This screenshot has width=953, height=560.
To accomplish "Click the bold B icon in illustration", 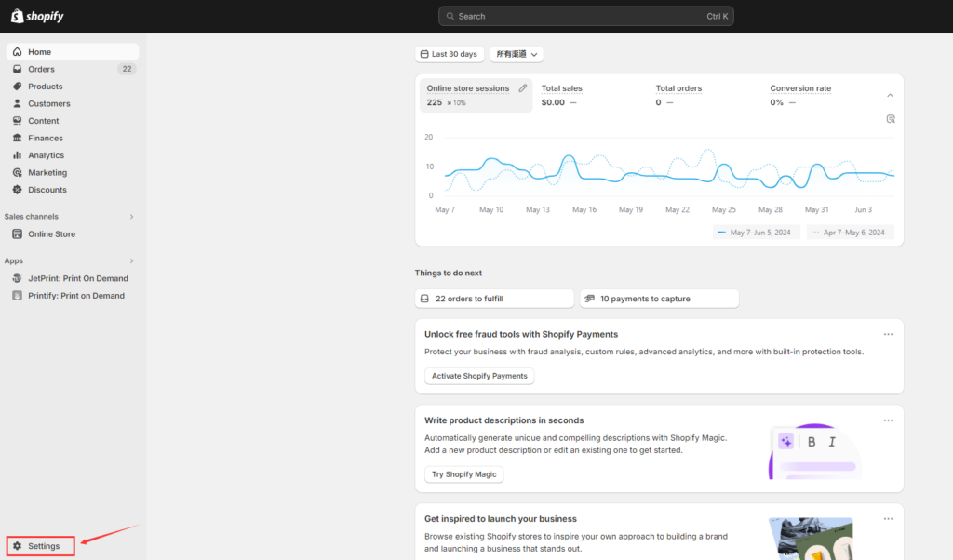I will (x=812, y=442).
